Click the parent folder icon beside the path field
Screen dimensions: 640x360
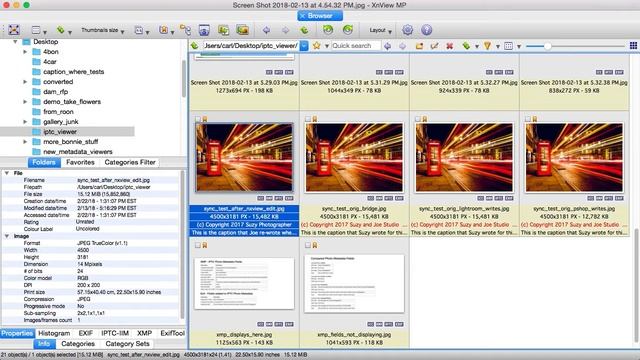(x=195, y=46)
